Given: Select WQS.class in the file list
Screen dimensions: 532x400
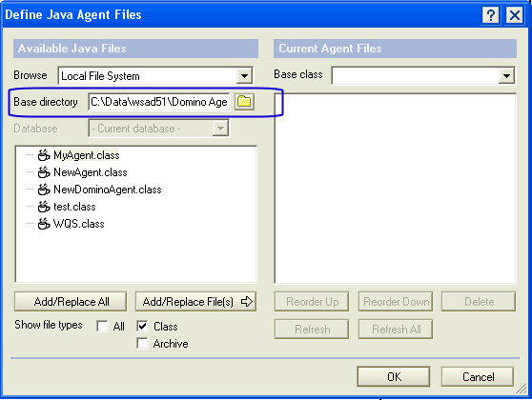Looking at the screenshot, I should [x=79, y=224].
